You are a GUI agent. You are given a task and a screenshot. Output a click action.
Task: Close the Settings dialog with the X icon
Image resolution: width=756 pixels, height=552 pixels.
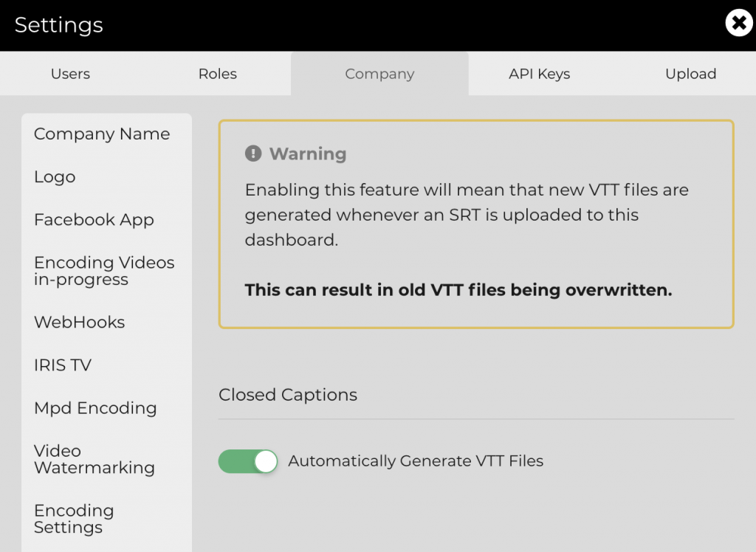tap(738, 24)
